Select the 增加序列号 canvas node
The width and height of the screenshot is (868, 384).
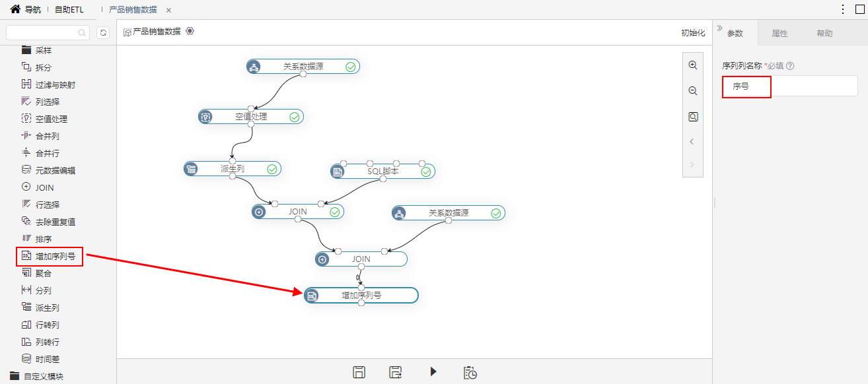(361, 296)
